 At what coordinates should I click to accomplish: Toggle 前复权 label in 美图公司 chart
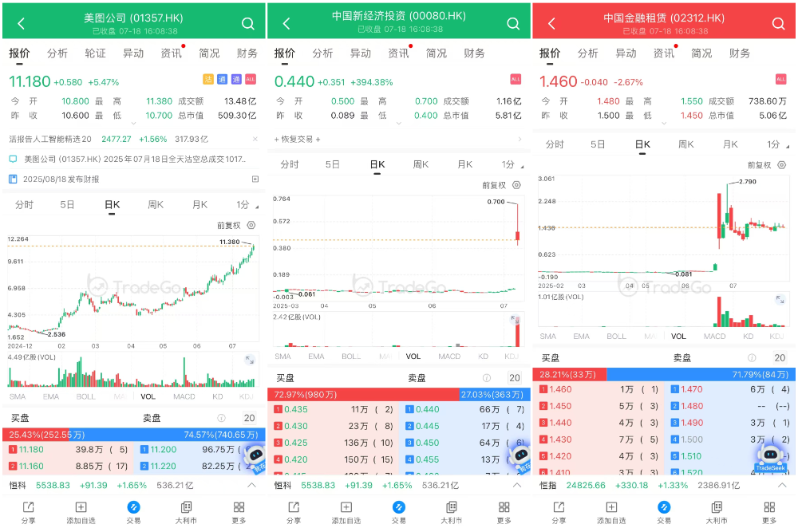(x=228, y=225)
